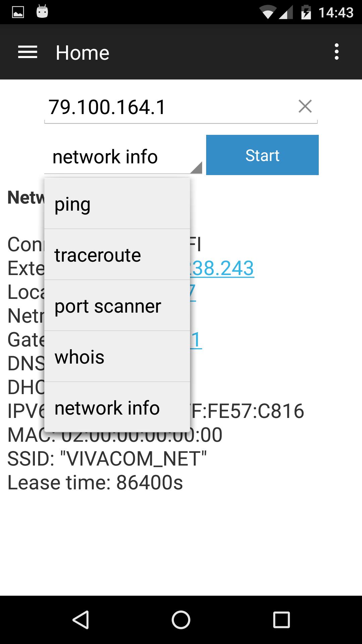The width and height of the screenshot is (362, 644).
Task: Start the selected network tool
Action: pyautogui.click(x=262, y=155)
